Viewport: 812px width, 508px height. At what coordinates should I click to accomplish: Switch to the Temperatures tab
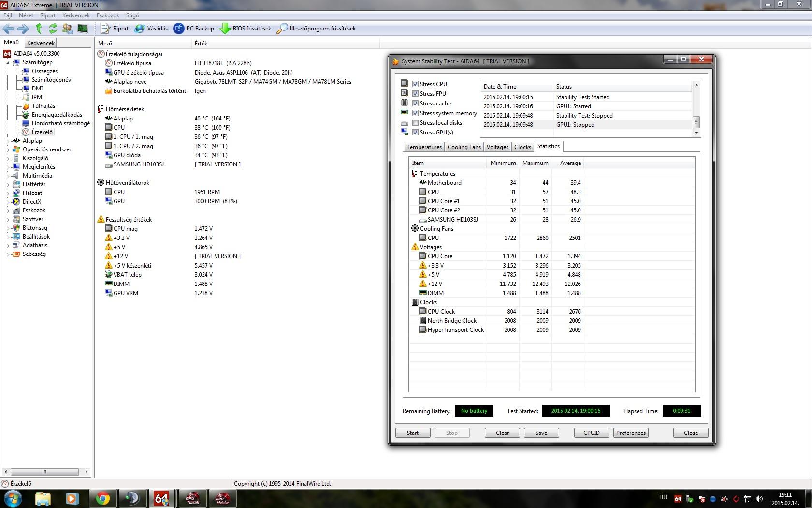(x=424, y=147)
